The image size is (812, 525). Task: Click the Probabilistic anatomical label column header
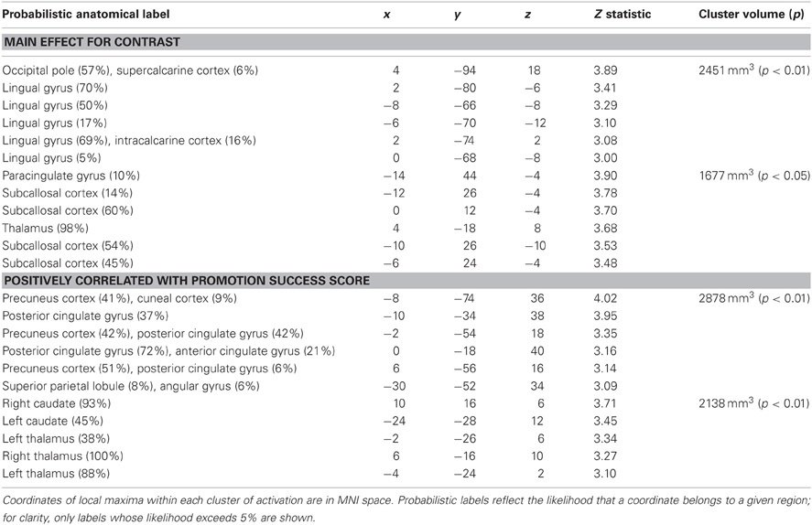pyautogui.click(x=86, y=14)
